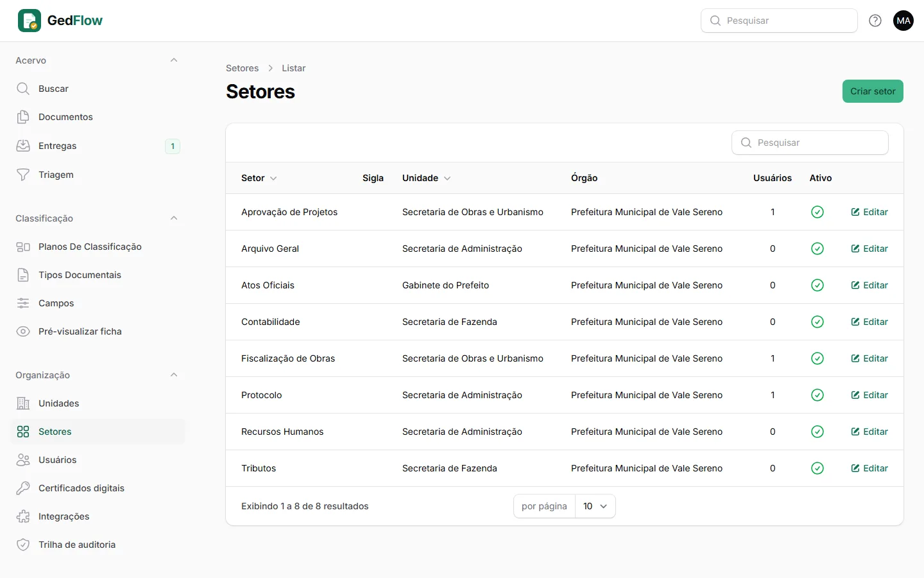The image size is (924, 578).
Task: Click active check icon for Atos Oficiais
Action: coord(817,285)
